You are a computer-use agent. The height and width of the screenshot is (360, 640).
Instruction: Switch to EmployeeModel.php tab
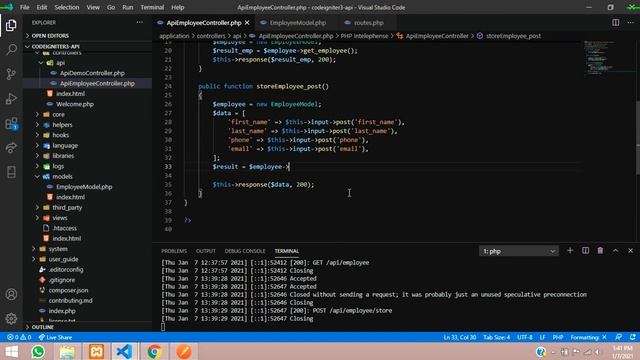[298, 23]
